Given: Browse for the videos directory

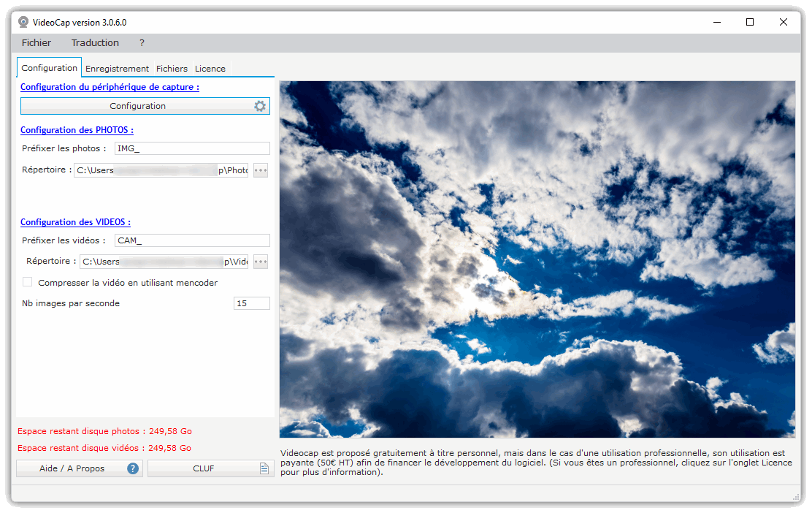Looking at the screenshot, I should [261, 262].
